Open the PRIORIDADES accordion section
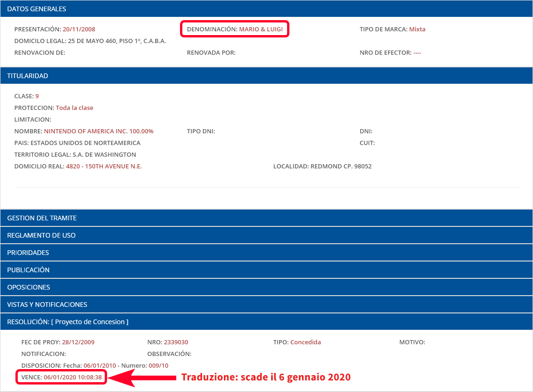The height and width of the screenshot is (392, 533). (266, 253)
